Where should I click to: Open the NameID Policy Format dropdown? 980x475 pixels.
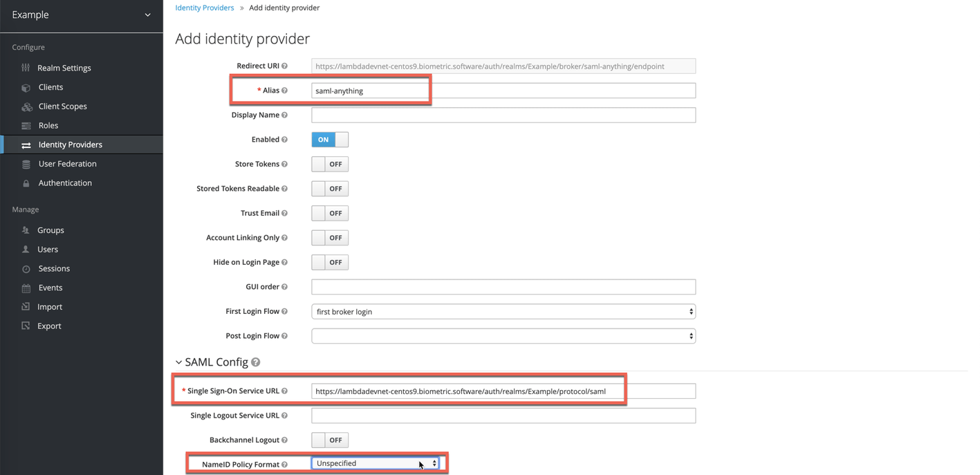(x=376, y=463)
